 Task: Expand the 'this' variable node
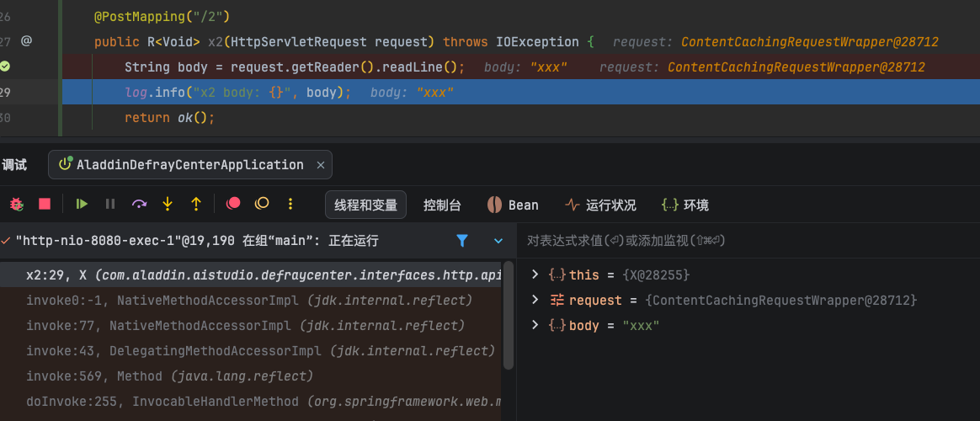(535, 274)
